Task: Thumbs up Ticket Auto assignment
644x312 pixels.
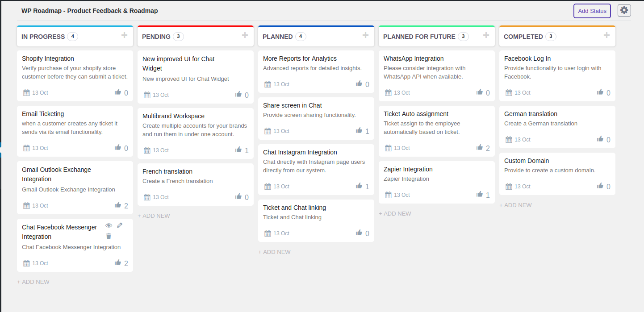Action: (x=480, y=148)
